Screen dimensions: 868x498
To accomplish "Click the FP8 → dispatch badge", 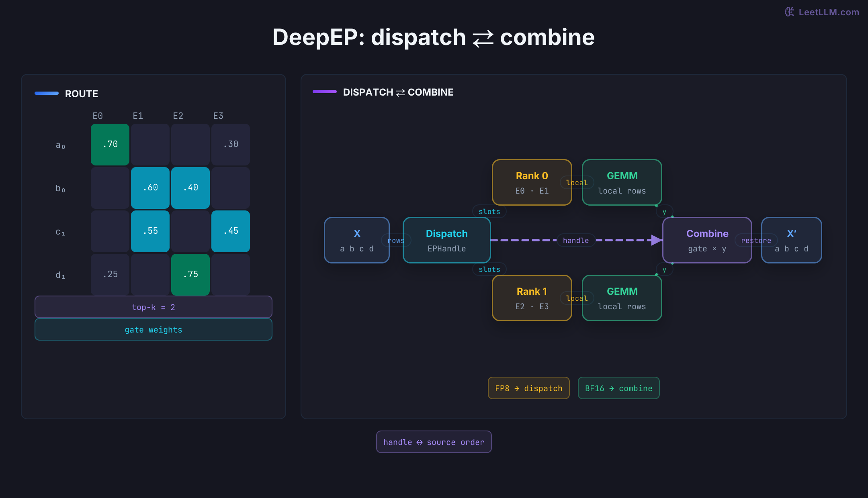I will click(x=529, y=388).
